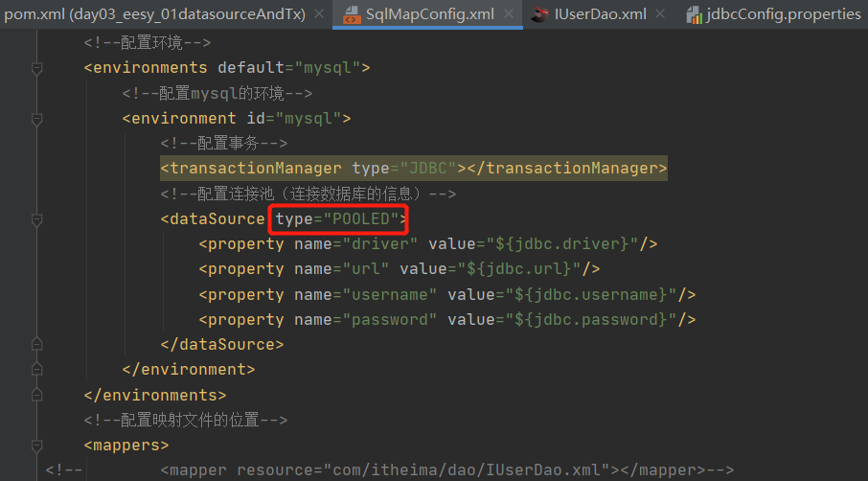Click the closing </transactionManager> tag
Viewport: 868px width, 481px height.
(x=567, y=169)
